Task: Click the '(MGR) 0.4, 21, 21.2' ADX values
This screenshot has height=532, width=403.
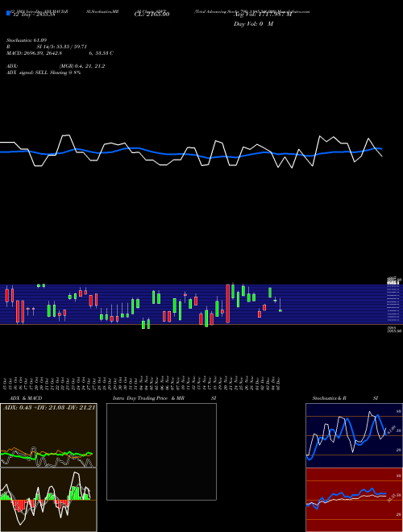Action: point(82,66)
